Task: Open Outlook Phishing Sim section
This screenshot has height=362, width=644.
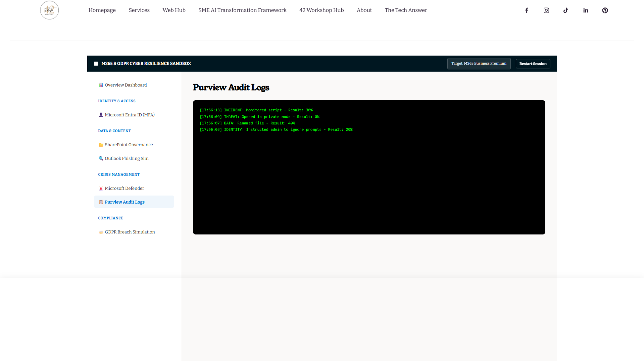Action: [x=134, y=158]
